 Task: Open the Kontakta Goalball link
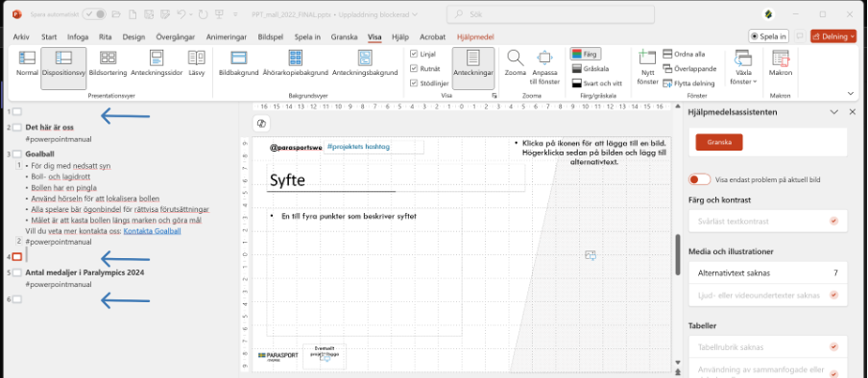click(153, 231)
